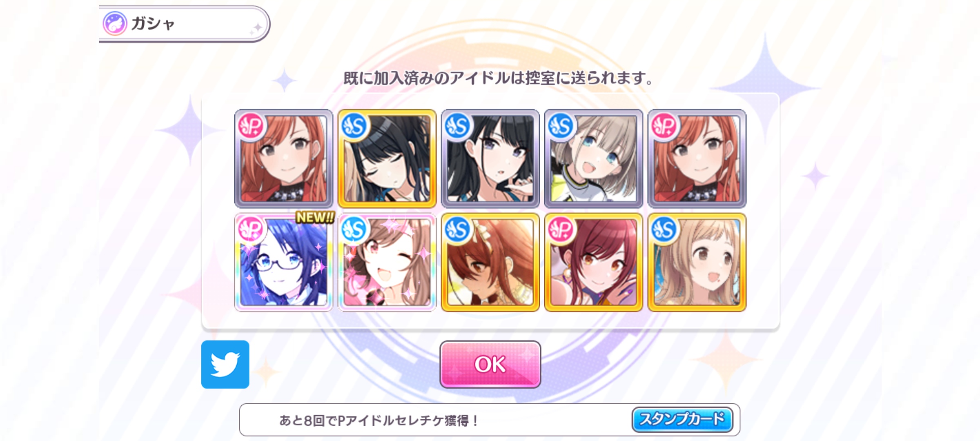Click the first red-haired idol card in top row

click(x=284, y=158)
